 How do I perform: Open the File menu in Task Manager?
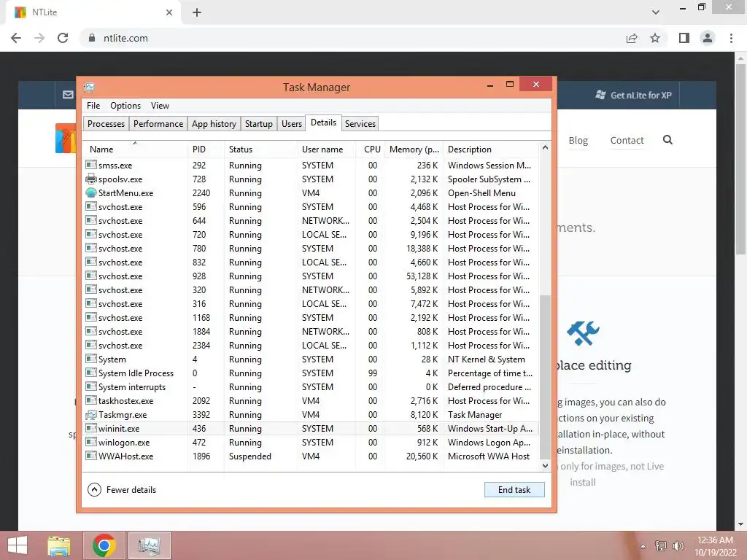pyautogui.click(x=93, y=106)
